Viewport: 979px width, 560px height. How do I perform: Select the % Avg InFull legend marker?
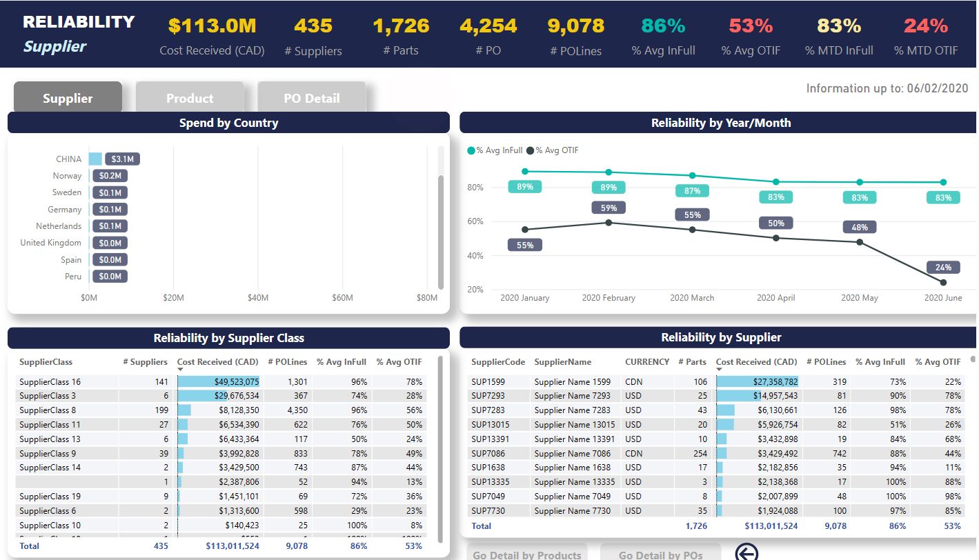(x=471, y=150)
